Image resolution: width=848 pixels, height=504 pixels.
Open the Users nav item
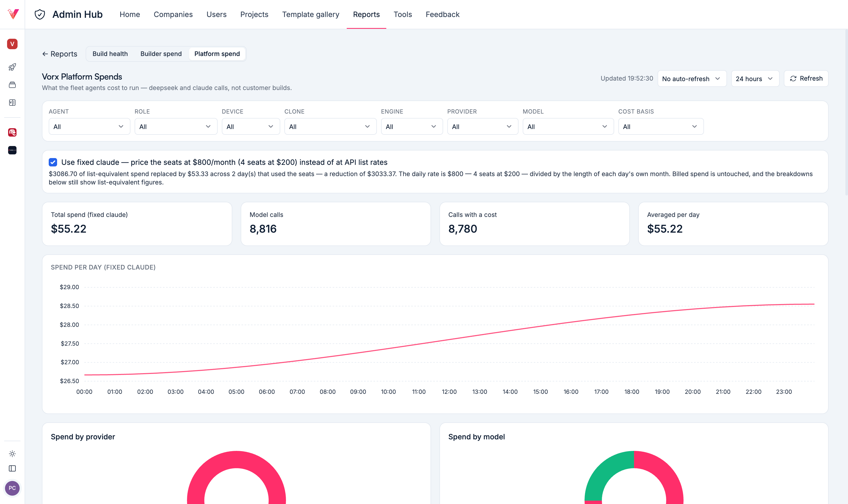click(217, 14)
